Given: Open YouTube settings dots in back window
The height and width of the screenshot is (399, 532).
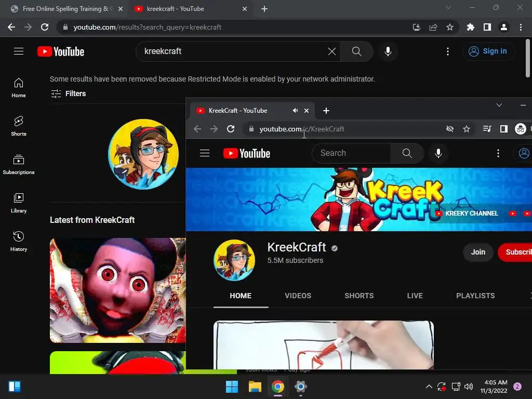Looking at the screenshot, I should tap(448, 51).
